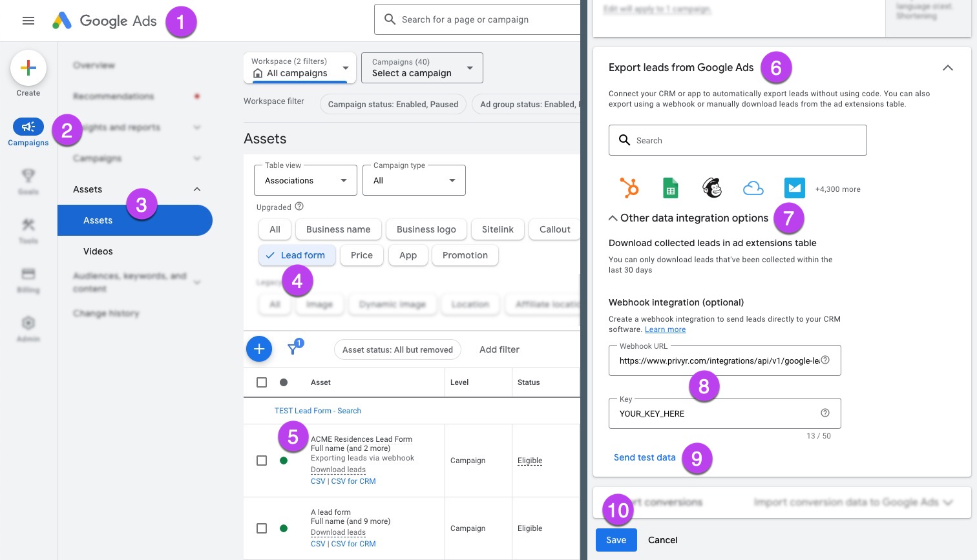Collapse Other data integration options

click(613, 218)
